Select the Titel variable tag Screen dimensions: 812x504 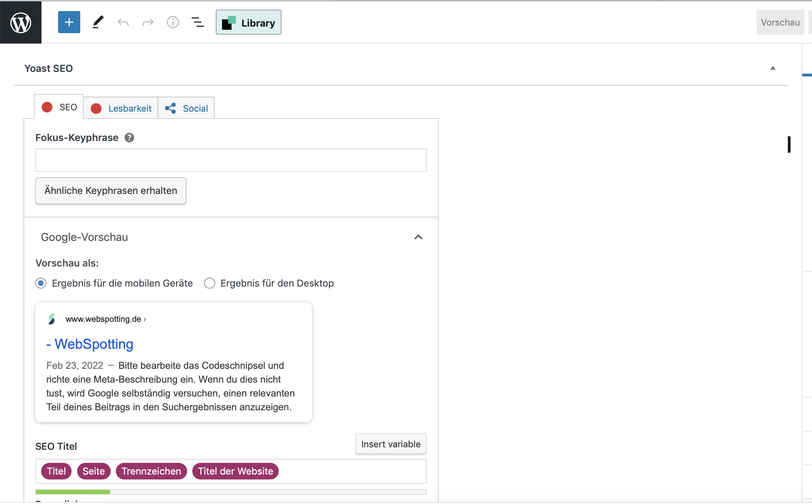(56, 471)
